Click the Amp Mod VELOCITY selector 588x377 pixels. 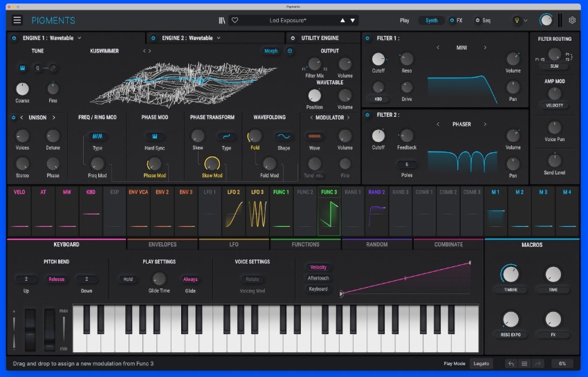554,105
